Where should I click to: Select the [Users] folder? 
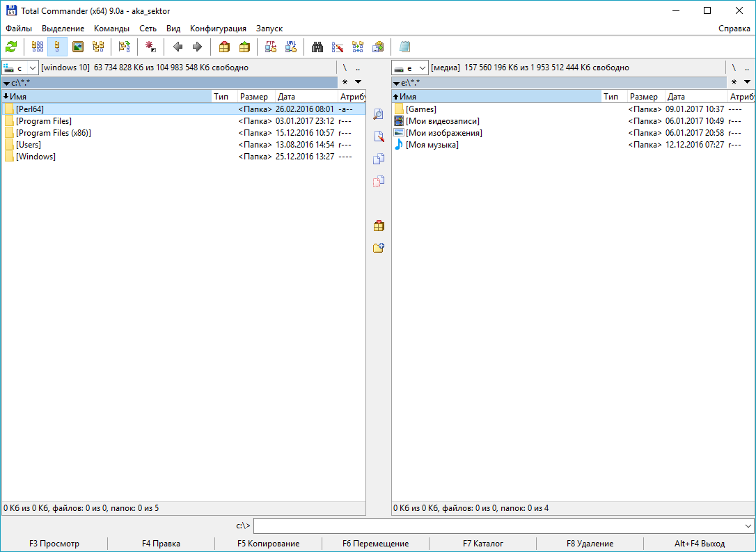[x=183, y=145]
